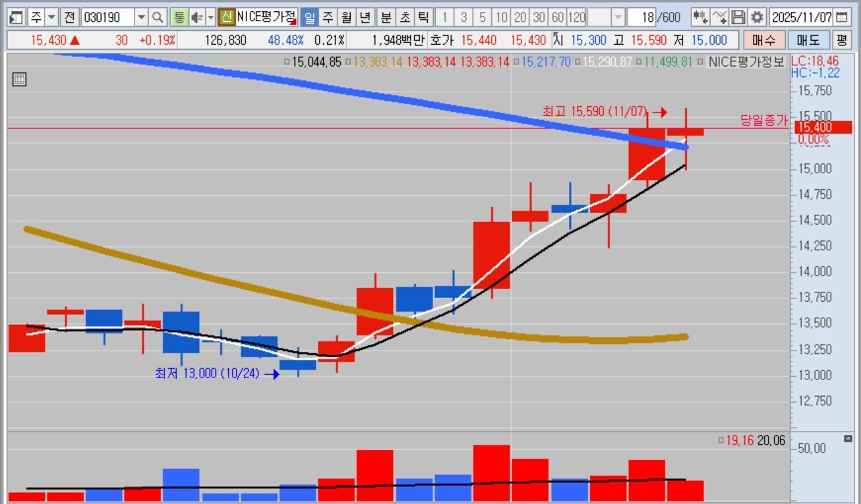
Task: Click the 당일종가 line label
Action: pos(765,121)
